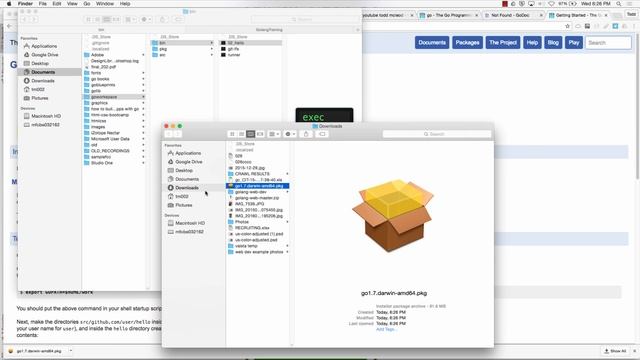
Task: Select go books folder in bin window
Action: 100,79
